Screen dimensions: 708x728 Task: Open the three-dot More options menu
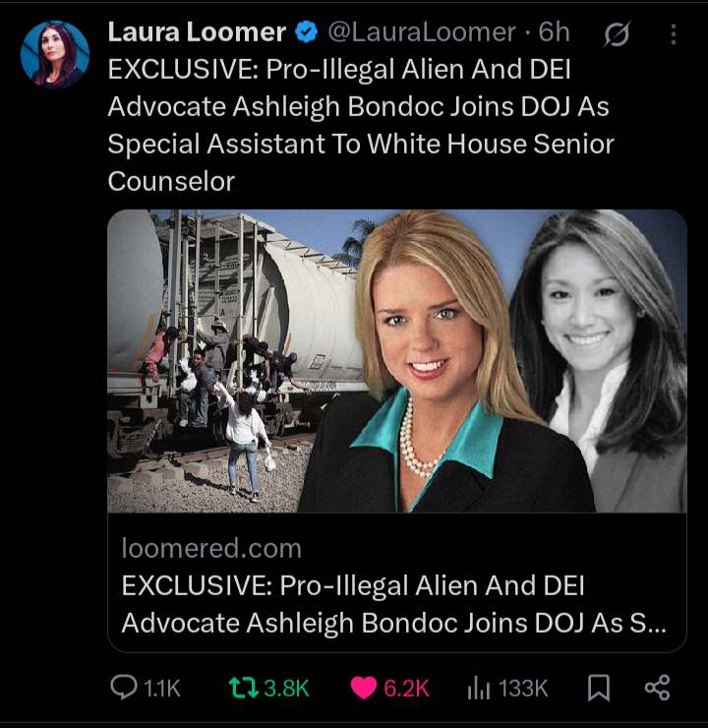(674, 34)
